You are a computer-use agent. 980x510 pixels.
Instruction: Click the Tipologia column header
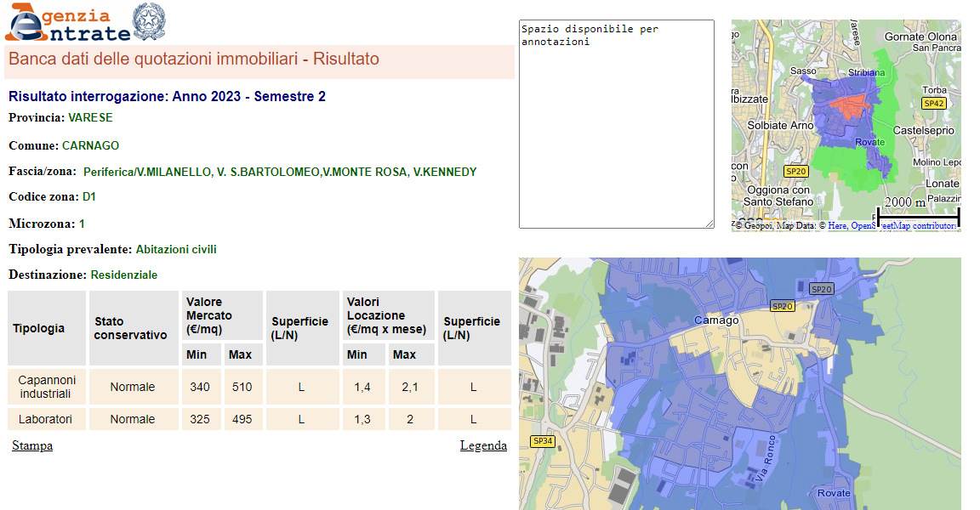tap(47, 328)
